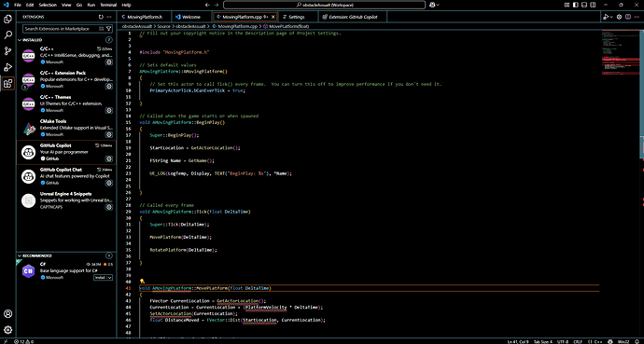Screen dimensions: 644x344
Task: Open the Search view in activity bar
Action: click(7, 34)
